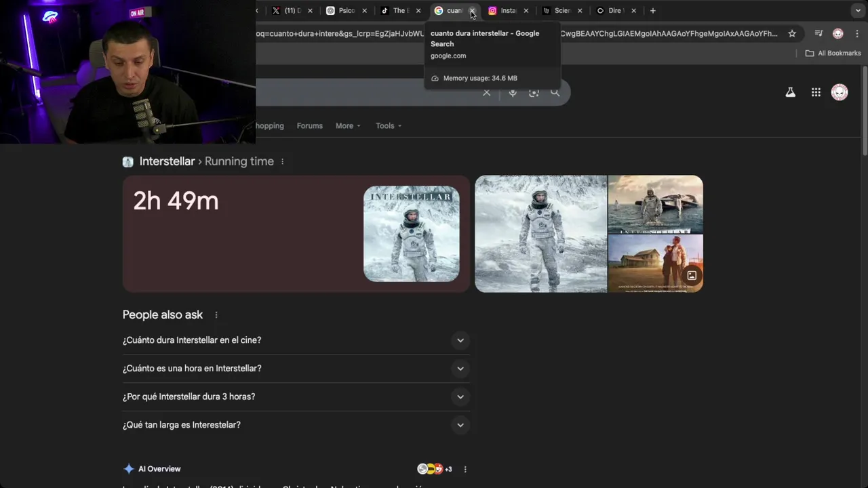
Task: Click the more images icon on farmhouse image
Action: (692, 276)
